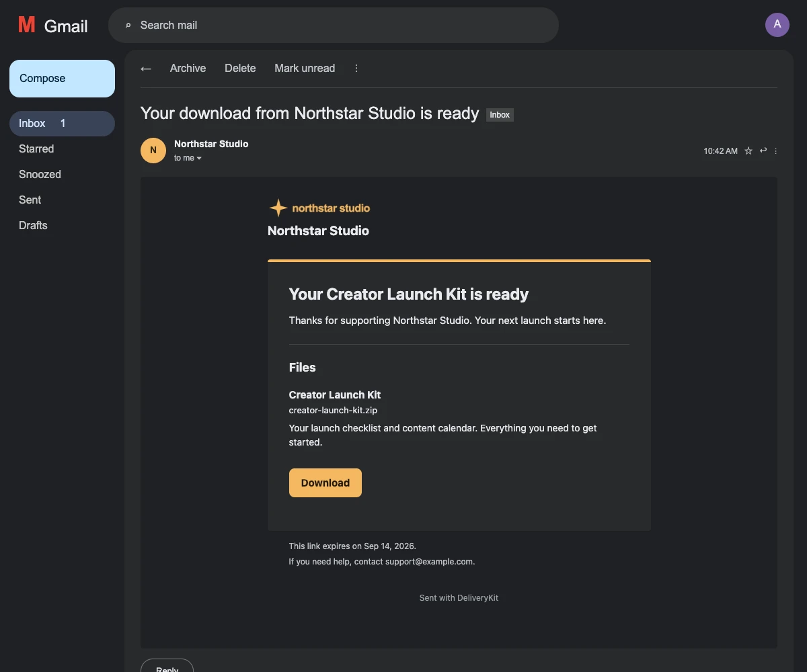
Task: Click the search magnifier icon
Action: click(x=128, y=26)
